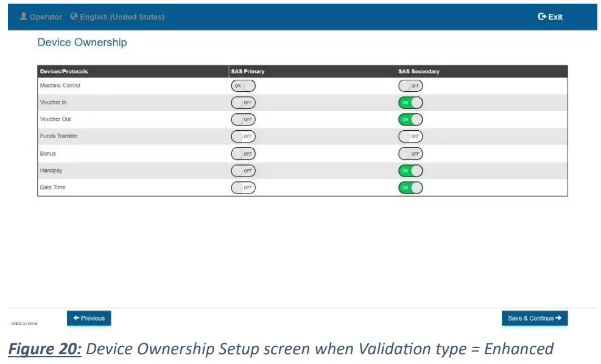Viewport: 601px width, 364px height.
Task: Turn off SAS Secondary Date Time
Action: pyautogui.click(x=410, y=187)
